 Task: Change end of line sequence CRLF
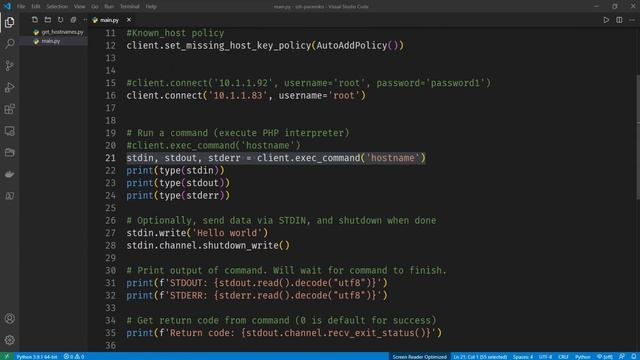click(x=563, y=356)
